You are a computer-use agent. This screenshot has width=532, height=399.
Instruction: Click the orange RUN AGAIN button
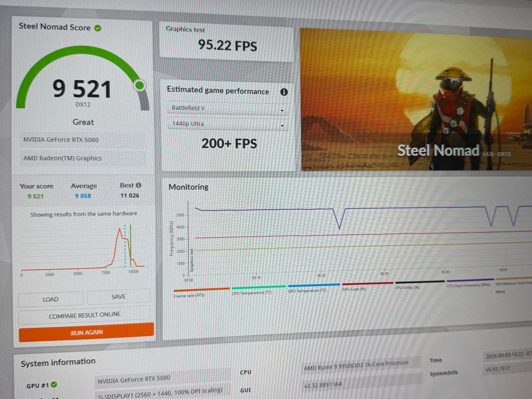pos(87,332)
